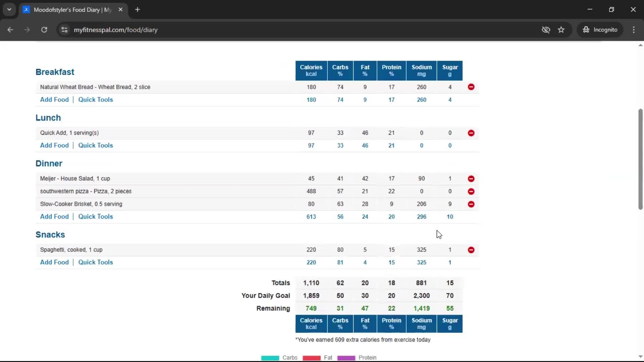Image resolution: width=644 pixels, height=362 pixels.
Task: Click the Breakfast meal heading
Action: 55,72
